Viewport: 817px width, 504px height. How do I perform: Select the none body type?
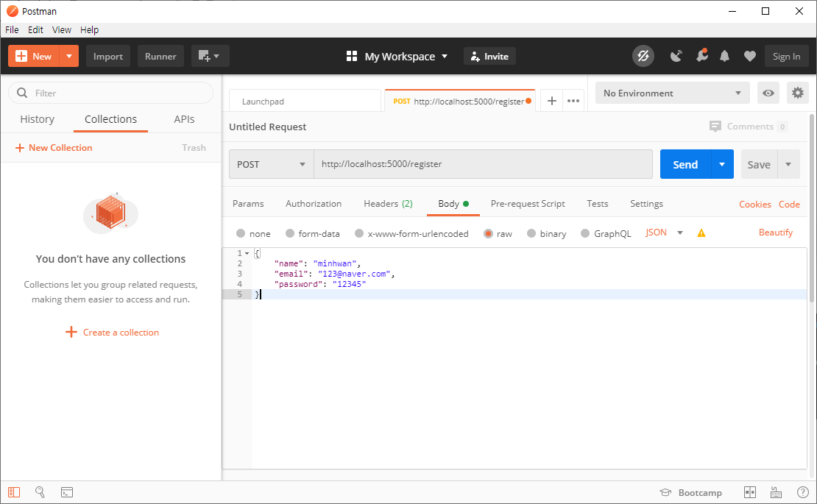click(241, 233)
